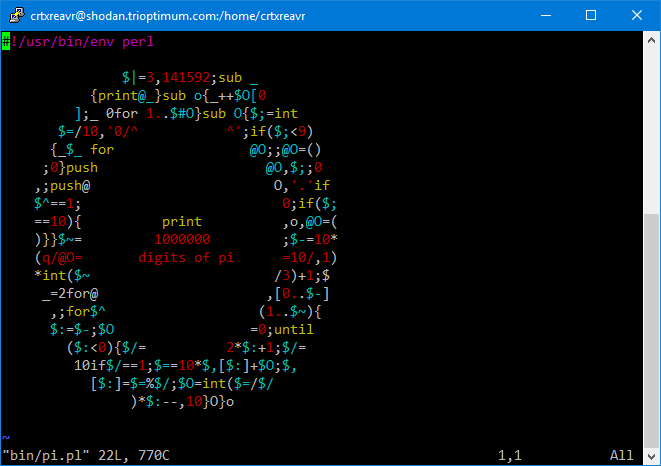
Task: Click the '1,1' cursor position indicator
Action: 510,456
